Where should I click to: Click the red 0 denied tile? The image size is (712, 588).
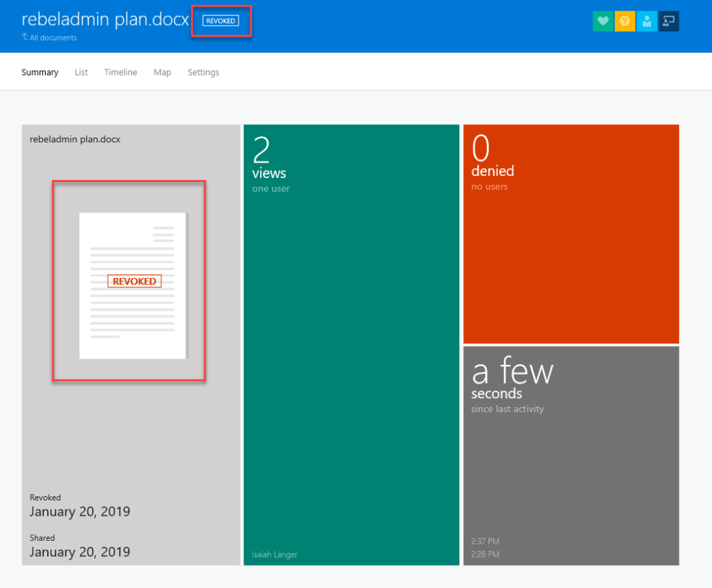(570, 234)
